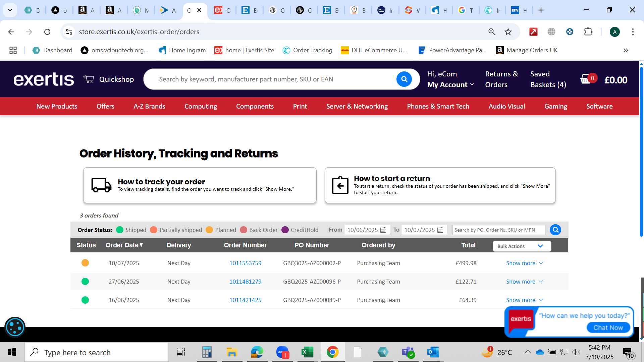Show hidden system tray icons

pyautogui.click(x=528, y=352)
